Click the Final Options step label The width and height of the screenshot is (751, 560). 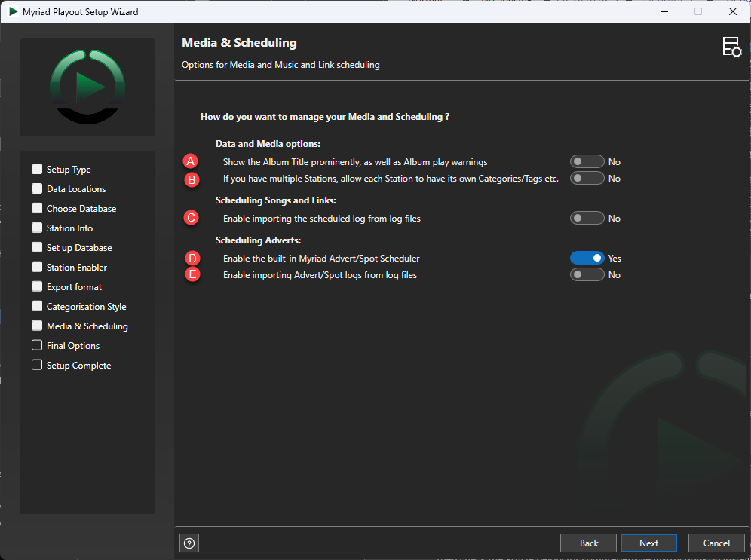[73, 346]
